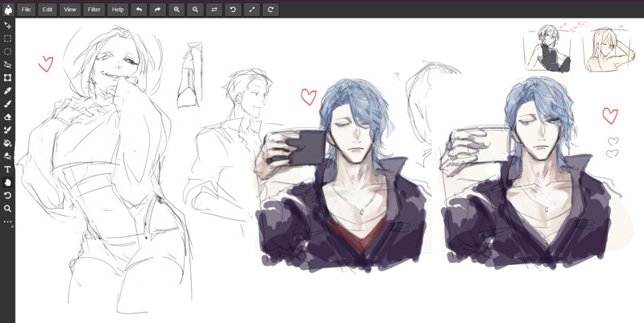The height and width of the screenshot is (323, 644).
Task: Select the Eraser tool
Action: 7,117
